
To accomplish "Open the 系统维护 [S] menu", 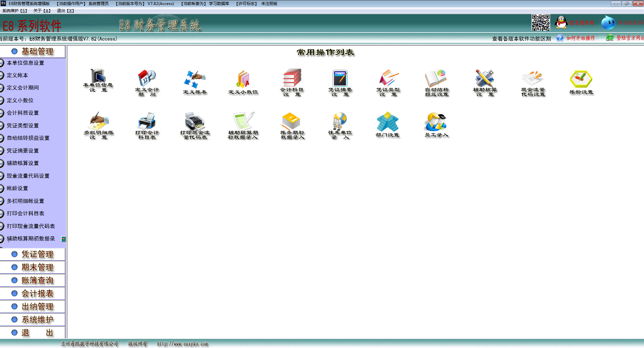I will 15,11.
